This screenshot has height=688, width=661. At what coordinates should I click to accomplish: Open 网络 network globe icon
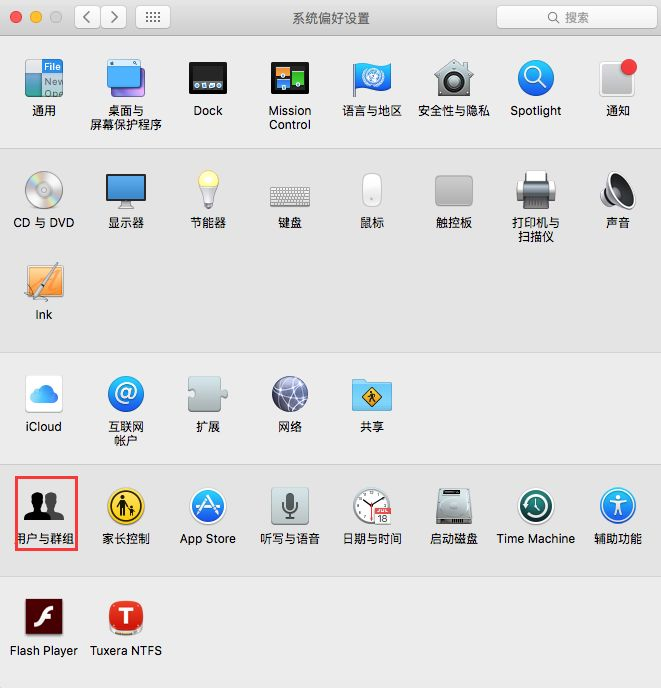(290, 394)
